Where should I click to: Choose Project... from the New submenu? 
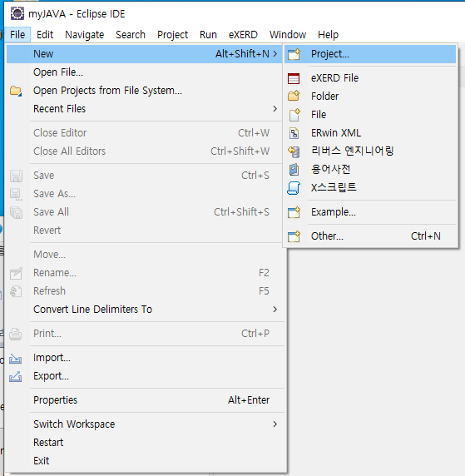click(x=370, y=54)
